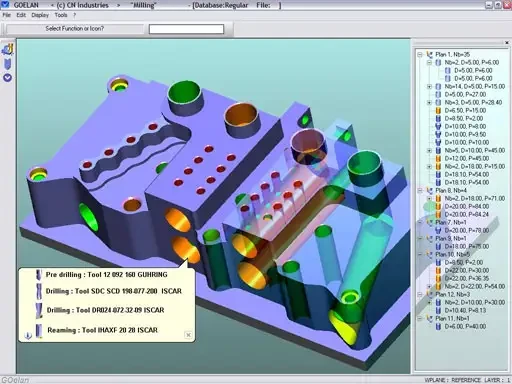Select 'Drilling : Tool SDC SCD 198 077-200 ISCAR'
The image size is (512, 384).
tap(114, 291)
